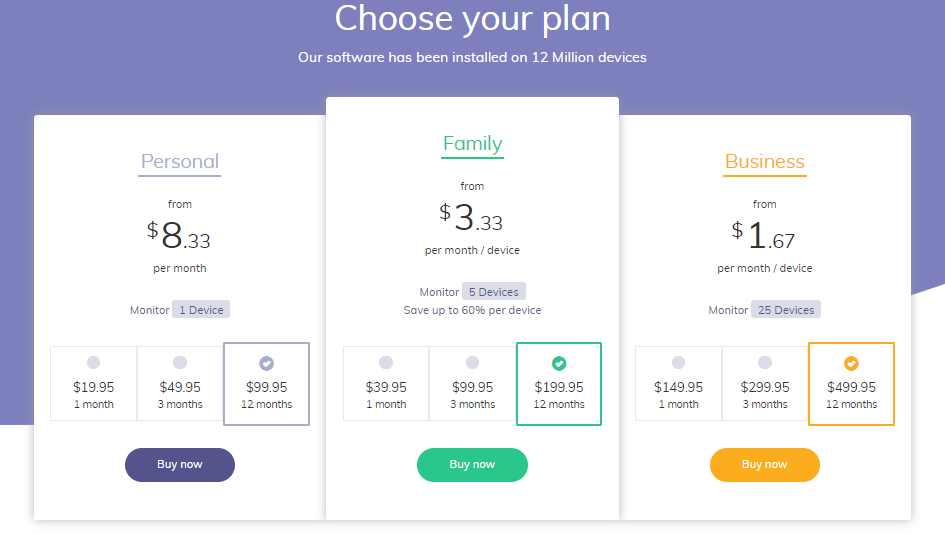This screenshot has width=945, height=534.
Task: Open the Family plan heading link
Action: (472, 144)
